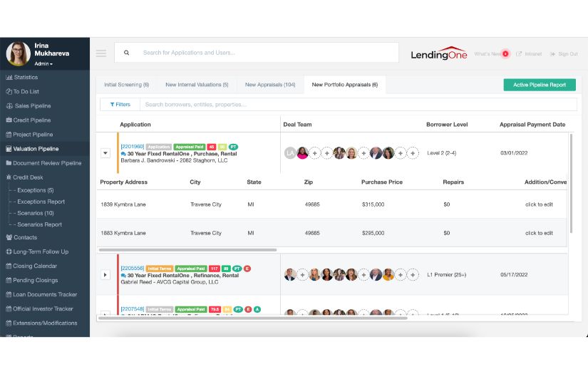This screenshot has height=374, width=588.
Task: Toggle the hamburger menu icon
Action: (x=101, y=53)
